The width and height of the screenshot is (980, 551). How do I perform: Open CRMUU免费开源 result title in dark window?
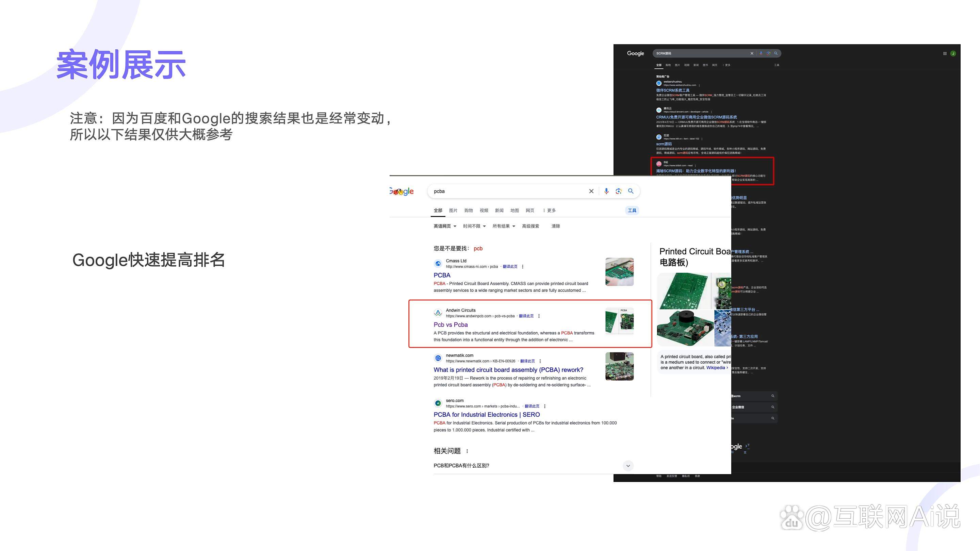[x=696, y=117]
